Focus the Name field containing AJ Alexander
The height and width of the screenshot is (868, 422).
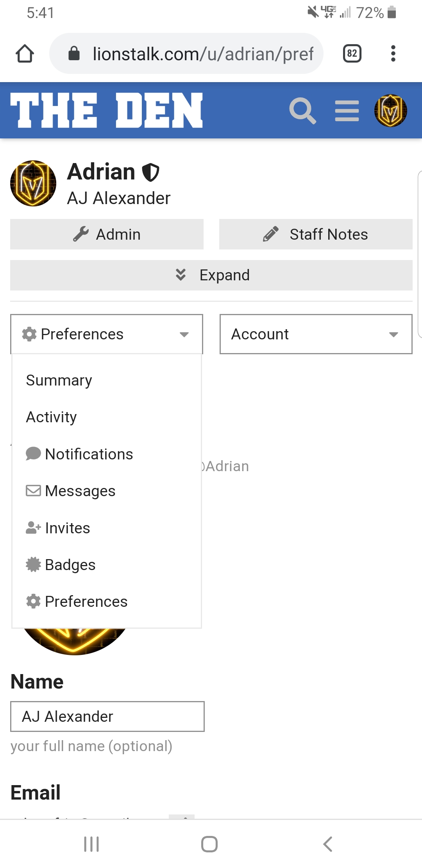[107, 717]
